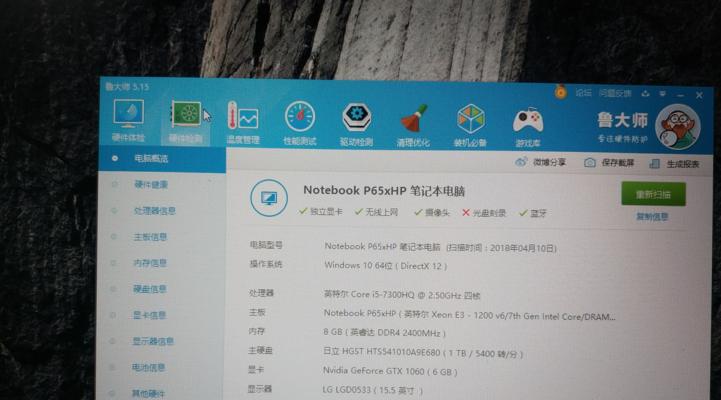
Task: Click the camera icon for 保存截屏
Action: 589,163
